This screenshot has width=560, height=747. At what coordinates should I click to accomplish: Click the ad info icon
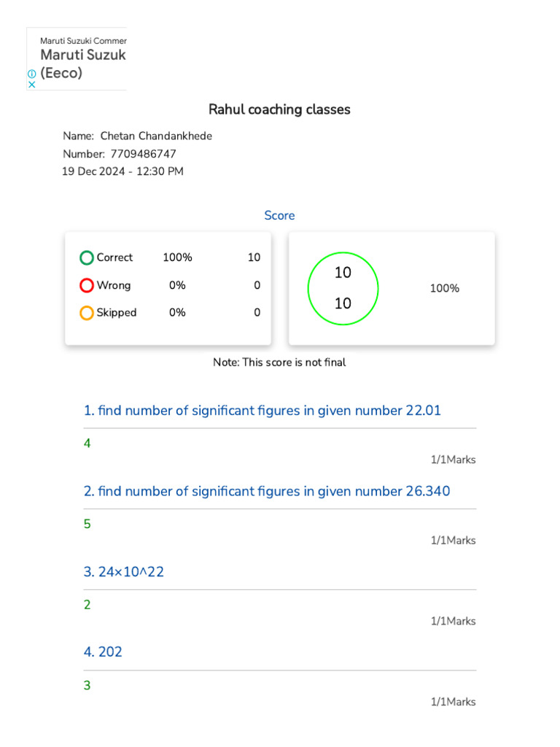(x=31, y=74)
